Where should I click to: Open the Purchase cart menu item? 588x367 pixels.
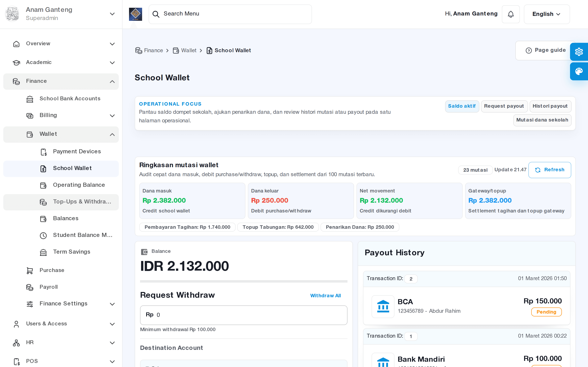pyautogui.click(x=61, y=270)
